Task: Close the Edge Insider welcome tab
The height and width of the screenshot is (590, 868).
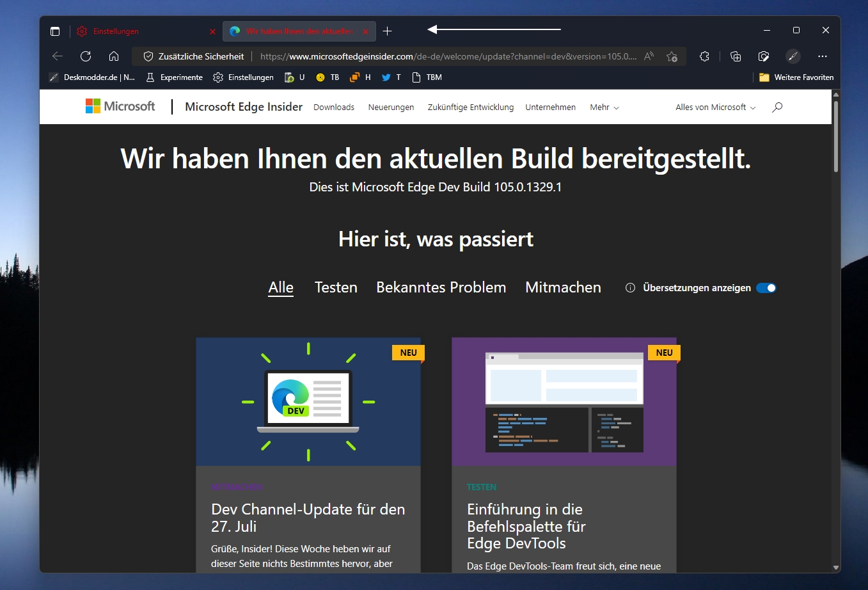Action: pyautogui.click(x=366, y=31)
